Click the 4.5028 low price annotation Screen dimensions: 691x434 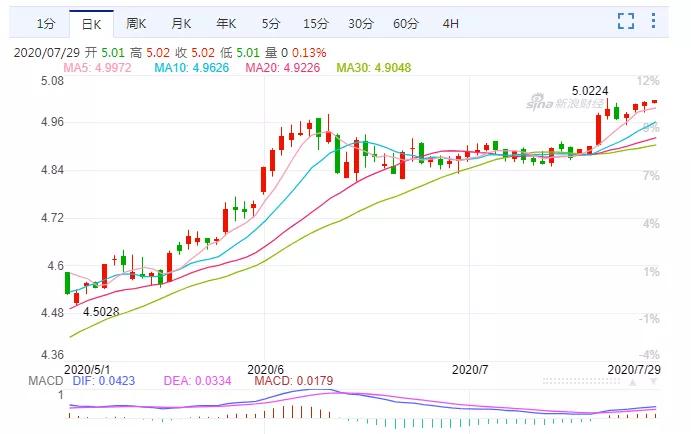coord(101,312)
